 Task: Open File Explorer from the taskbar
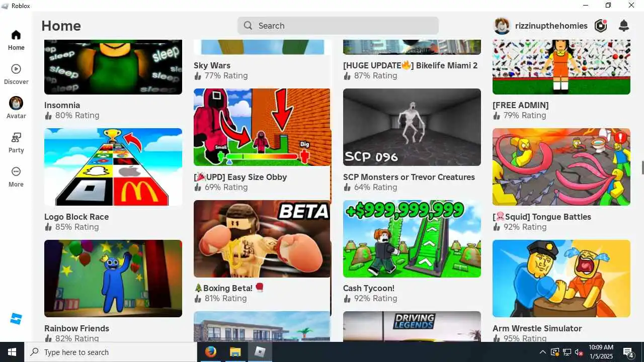[235, 352]
